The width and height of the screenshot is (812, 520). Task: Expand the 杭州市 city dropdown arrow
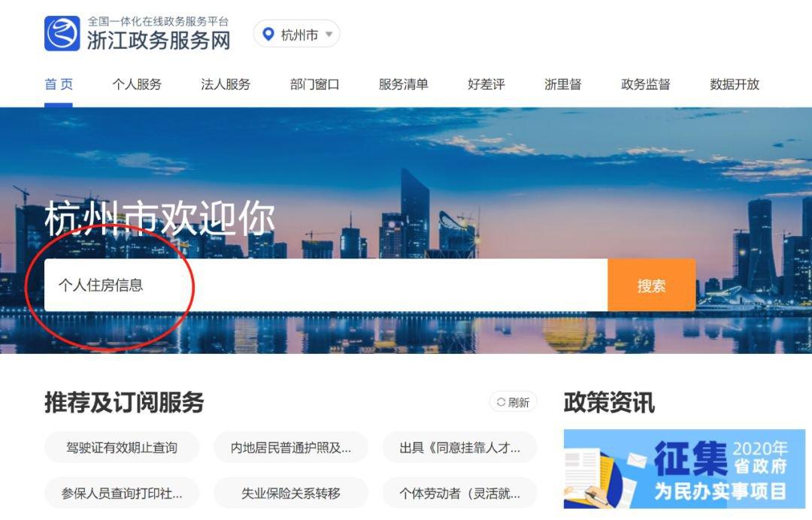pyautogui.click(x=329, y=35)
